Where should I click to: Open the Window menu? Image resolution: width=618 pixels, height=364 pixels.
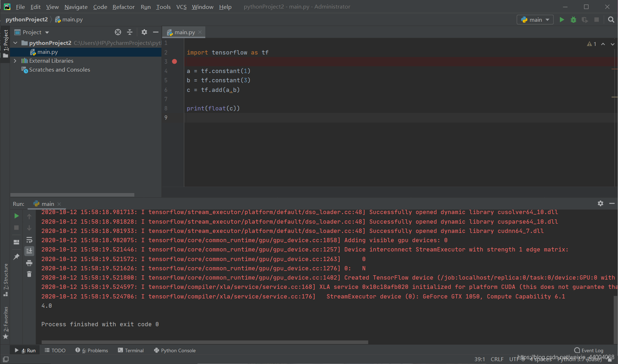202,7
